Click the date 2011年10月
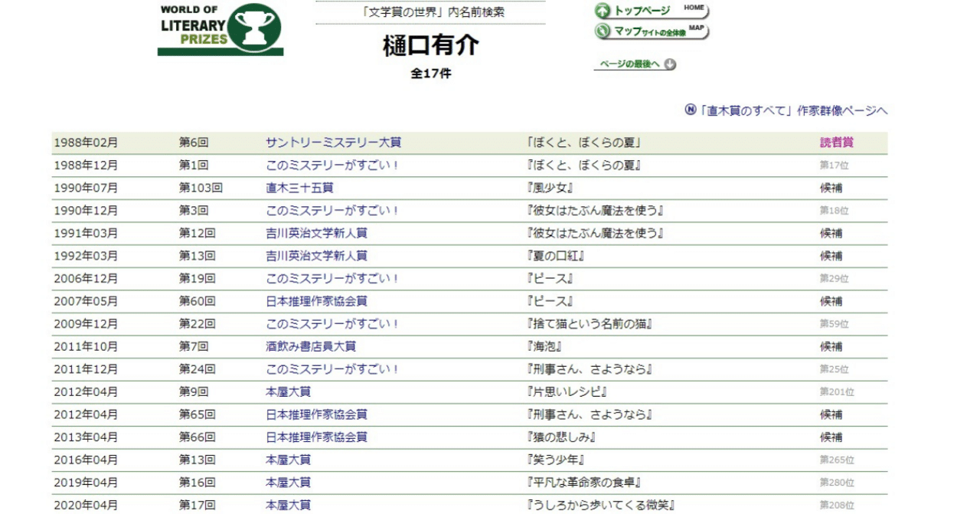 coord(86,346)
